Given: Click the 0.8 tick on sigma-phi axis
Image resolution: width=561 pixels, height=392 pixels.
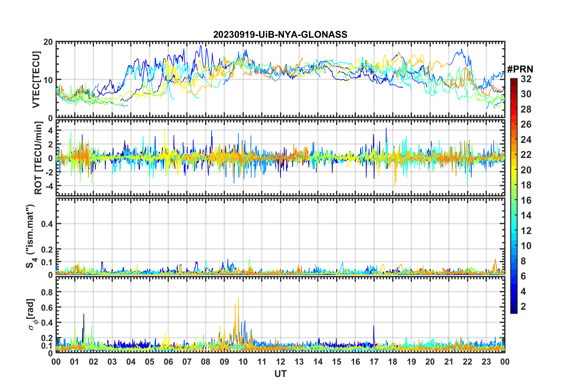Looking at the screenshot, I should (47, 292).
